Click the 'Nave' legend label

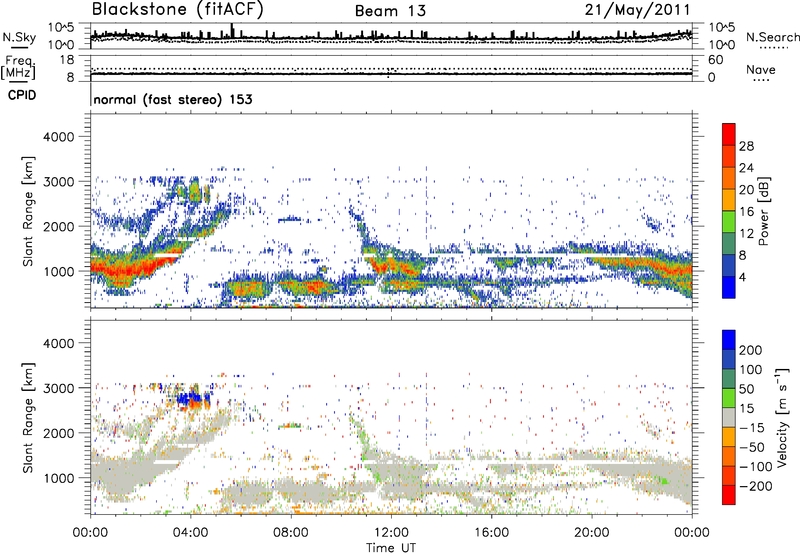tap(761, 70)
